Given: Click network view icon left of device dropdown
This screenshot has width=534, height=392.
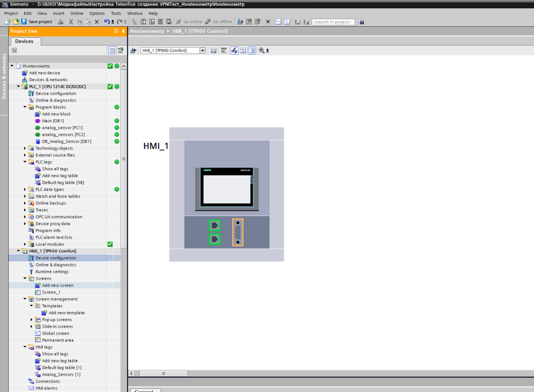Looking at the screenshot, I should point(133,51).
